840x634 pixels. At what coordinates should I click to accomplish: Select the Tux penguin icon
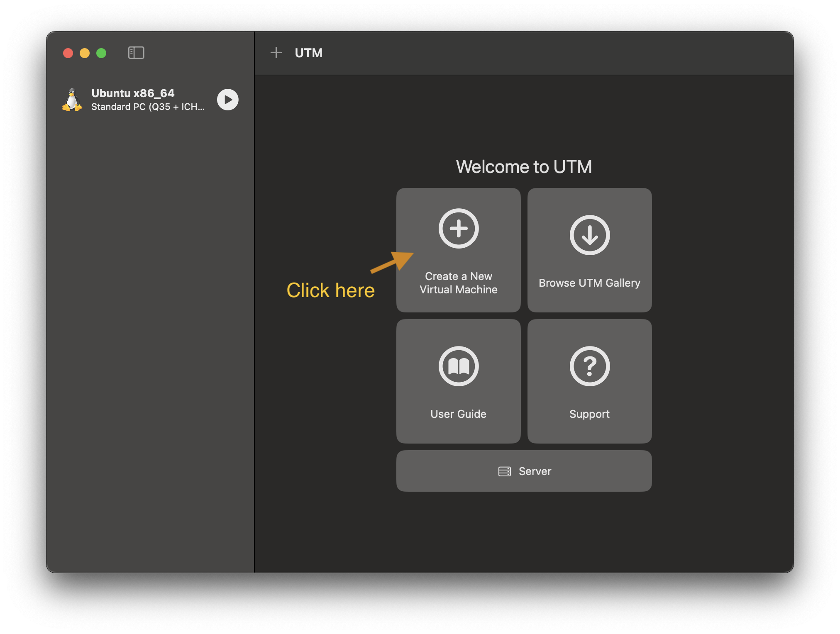72,100
